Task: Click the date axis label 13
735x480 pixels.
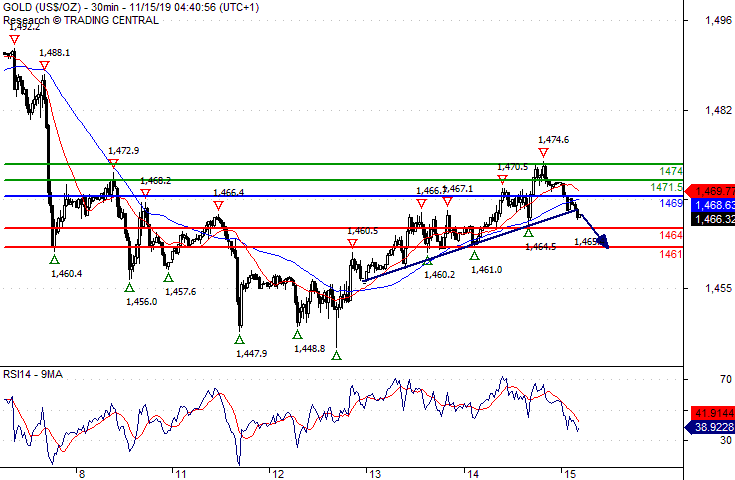Action: tap(375, 474)
